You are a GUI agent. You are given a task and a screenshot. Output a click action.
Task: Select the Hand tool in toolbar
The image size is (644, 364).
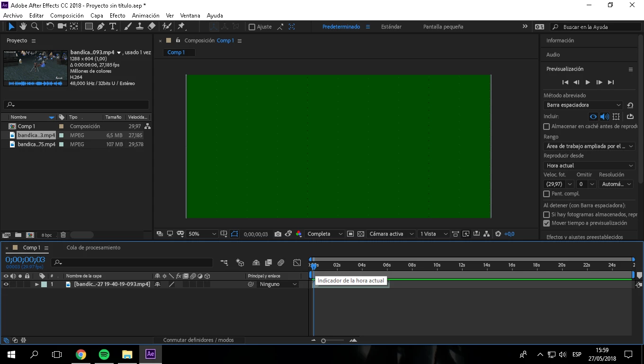[23, 27]
